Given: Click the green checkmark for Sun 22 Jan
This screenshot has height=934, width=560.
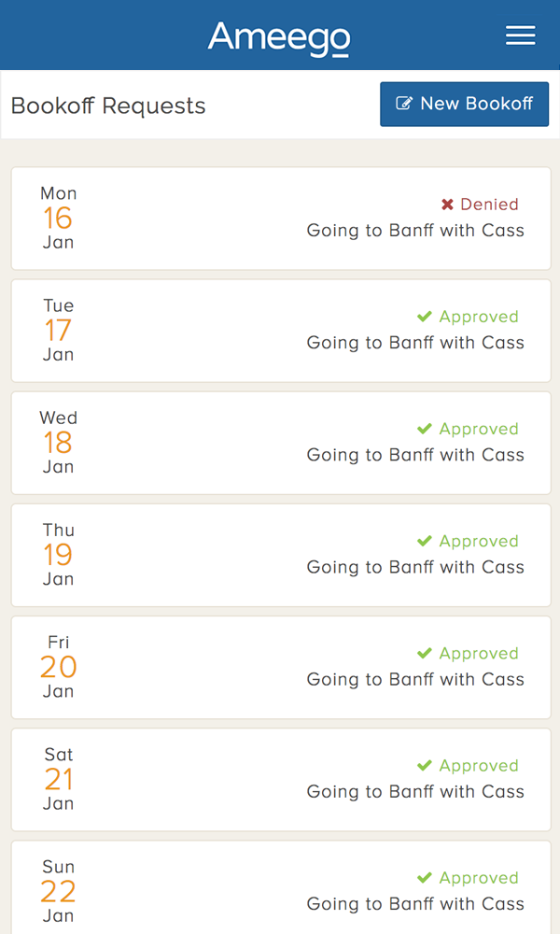Looking at the screenshot, I should (x=425, y=877).
